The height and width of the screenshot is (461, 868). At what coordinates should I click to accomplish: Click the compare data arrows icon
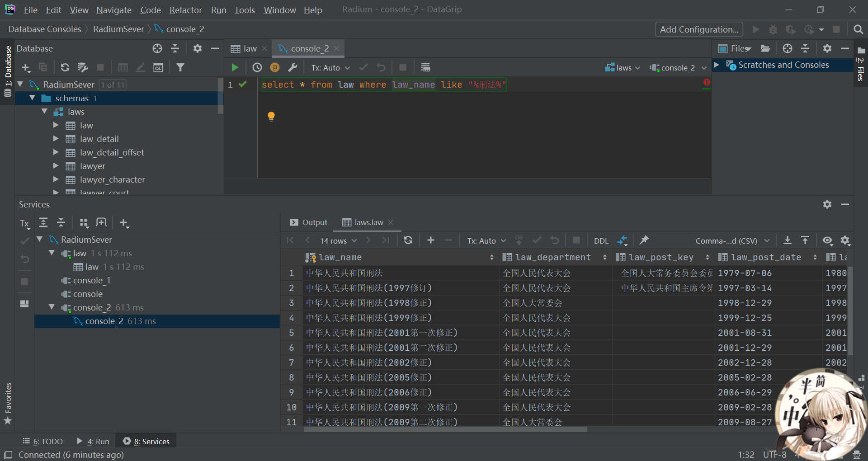click(623, 240)
